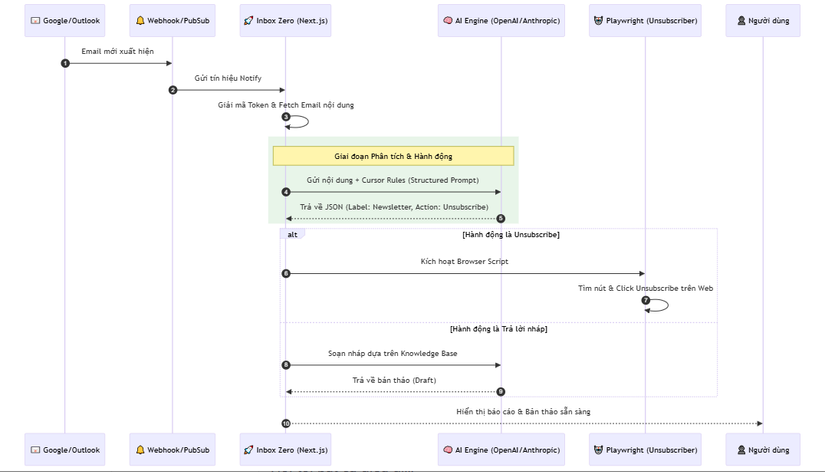825x472 pixels.
Task: Click the brain icon in top AI Engine box
Action: point(448,20)
